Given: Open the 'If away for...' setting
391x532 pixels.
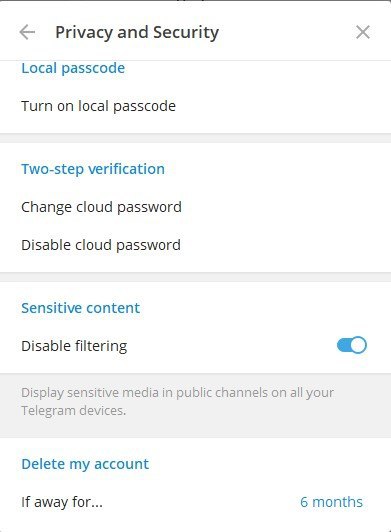Looking at the screenshot, I should coord(196,502).
